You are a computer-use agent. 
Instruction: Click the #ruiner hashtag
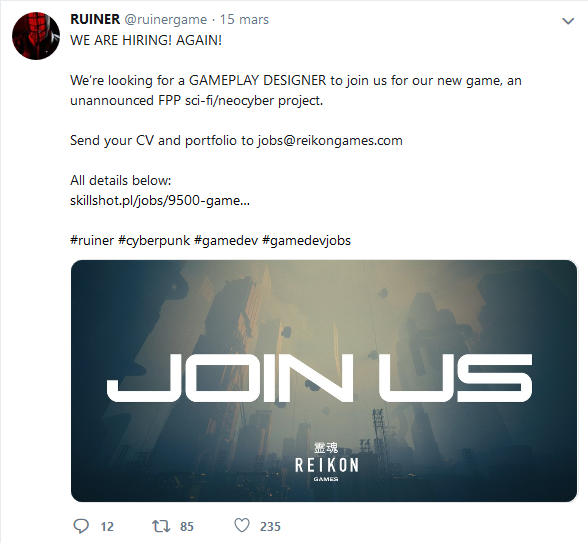[x=92, y=240]
